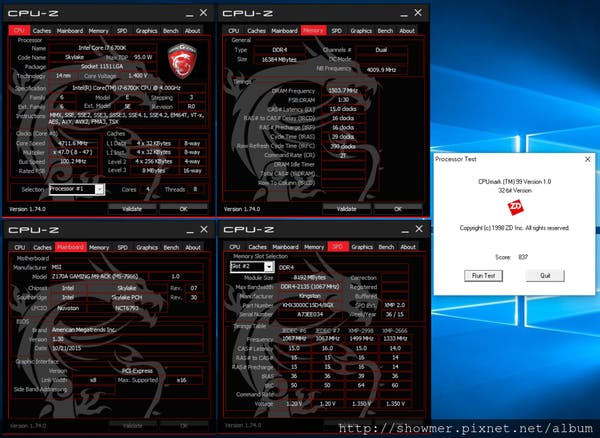The height and width of the screenshot is (438, 600).
Task: Click the Core Voltage value 1.400 V
Action: click(137, 76)
